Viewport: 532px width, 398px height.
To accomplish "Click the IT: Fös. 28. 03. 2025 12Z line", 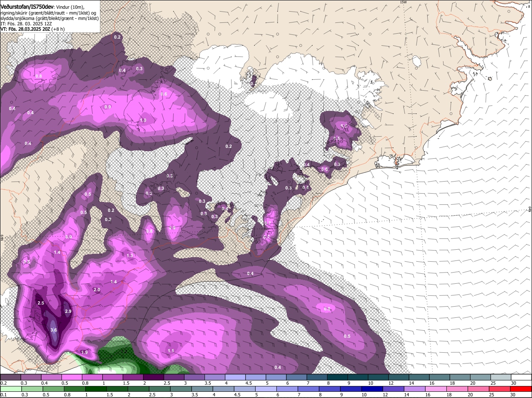I will (26, 24).
